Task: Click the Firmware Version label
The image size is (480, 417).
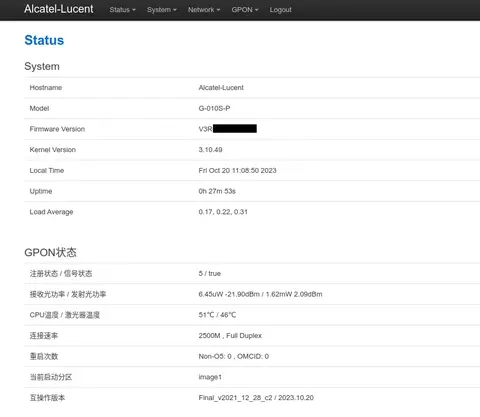Action: click(57, 129)
